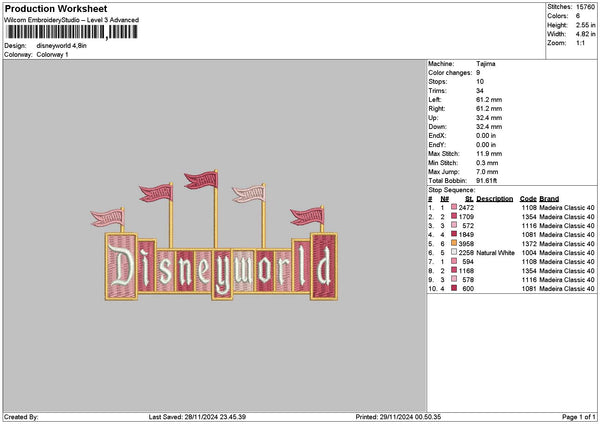
Task: Click the Disneyworld embroidery design preview
Action: 214,235
